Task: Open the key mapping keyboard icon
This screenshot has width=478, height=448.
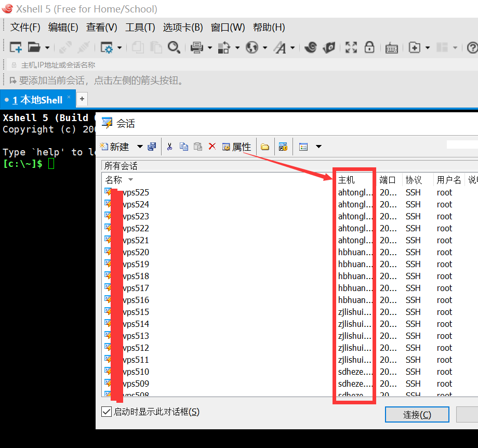Action: tap(391, 48)
